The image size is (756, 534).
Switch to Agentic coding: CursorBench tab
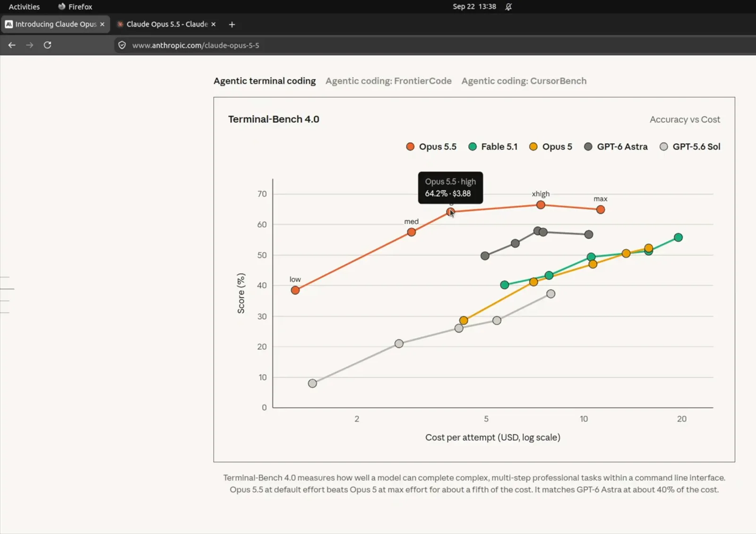pyautogui.click(x=524, y=81)
